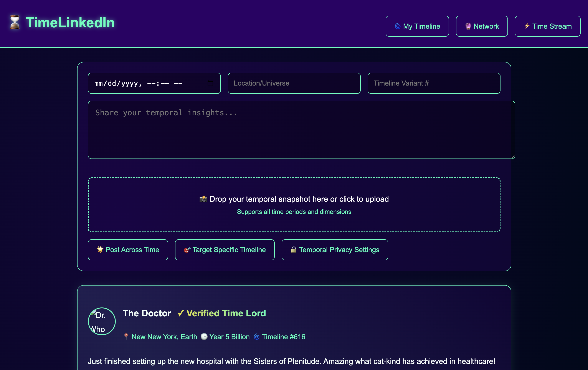Click the textarea resize handle
588x370 pixels.
coord(513,157)
